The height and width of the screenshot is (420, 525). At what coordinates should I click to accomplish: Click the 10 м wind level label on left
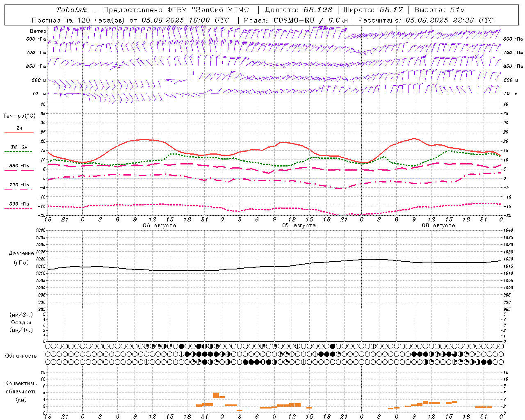(39, 94)
